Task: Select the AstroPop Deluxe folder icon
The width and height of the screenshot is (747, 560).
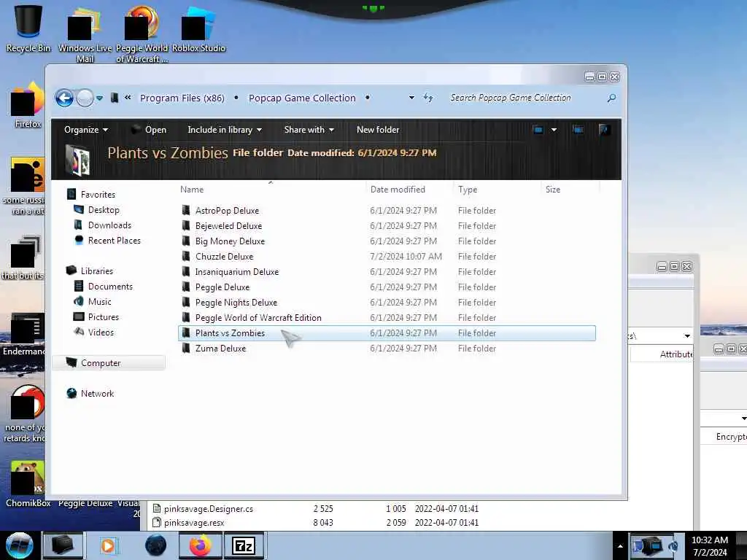Action: tap(186, 210)
